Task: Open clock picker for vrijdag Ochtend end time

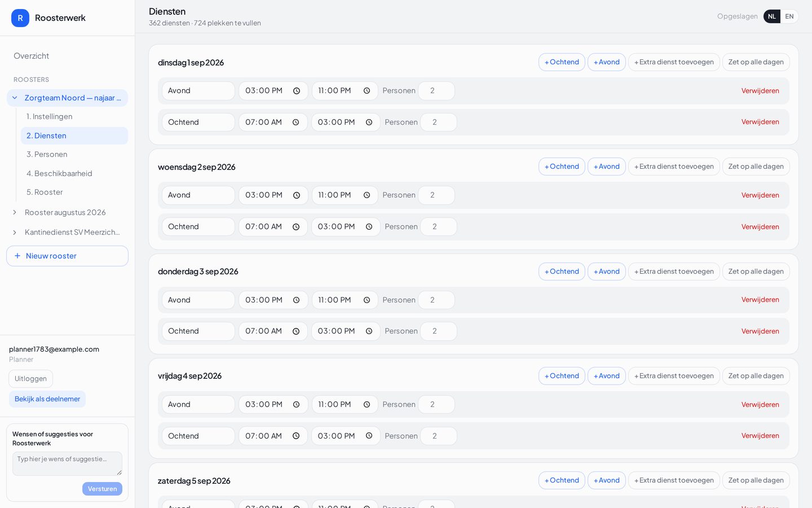Action: click(x=369, y=436)
